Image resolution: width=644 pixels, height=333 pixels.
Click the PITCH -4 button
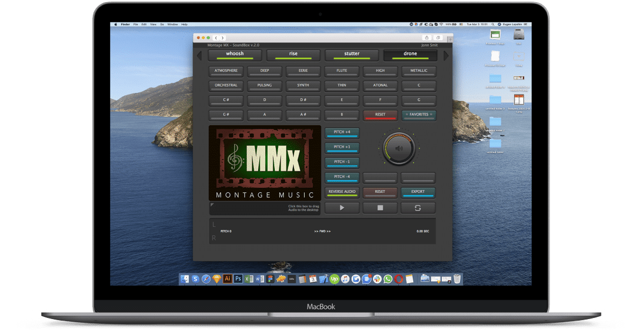(342, 177)
